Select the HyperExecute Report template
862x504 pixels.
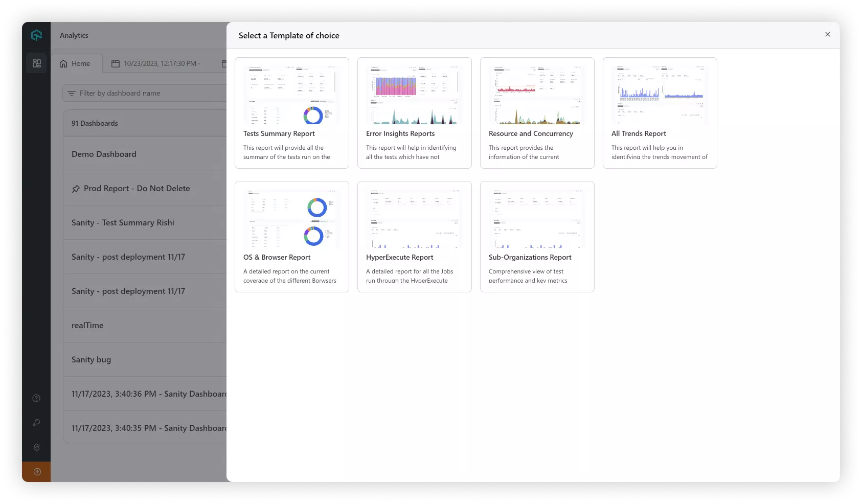click(414, 237)
